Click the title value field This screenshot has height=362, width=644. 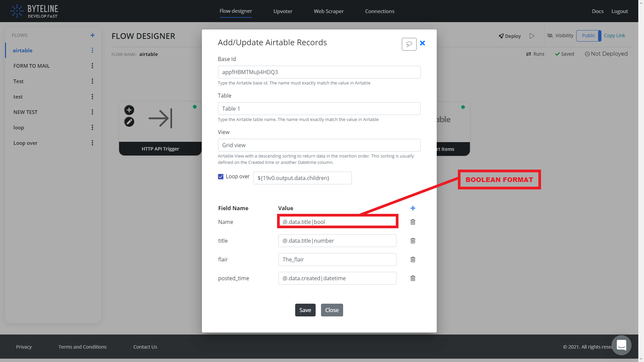click(x=337, y=241)
